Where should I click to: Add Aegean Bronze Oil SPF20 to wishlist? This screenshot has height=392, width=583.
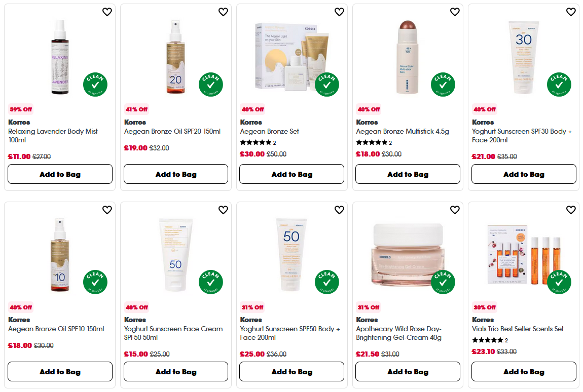(x=223, y=11)
